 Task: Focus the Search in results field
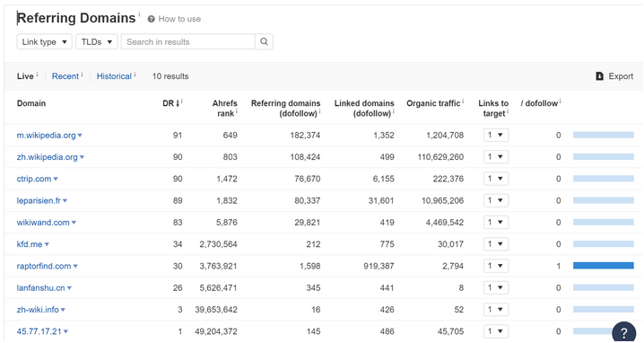tap(188, 41)
